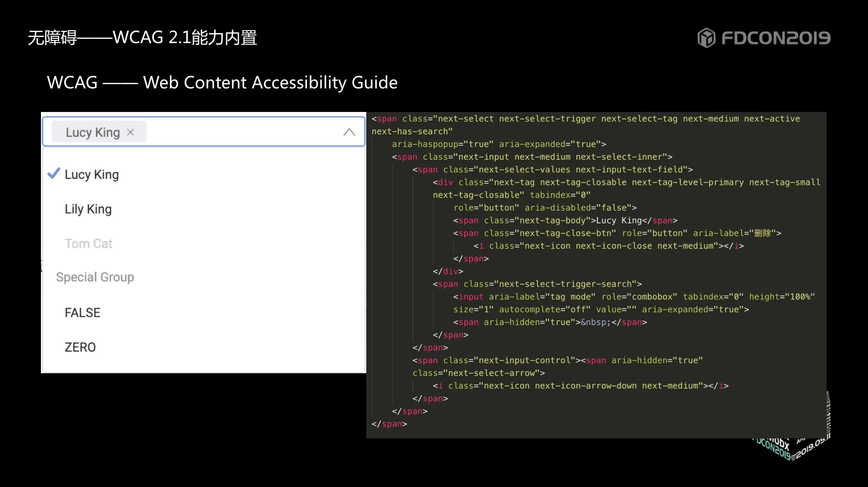Click the next-icon-close code line
This screenshot has height=487, width=868.
pos(609,246)
